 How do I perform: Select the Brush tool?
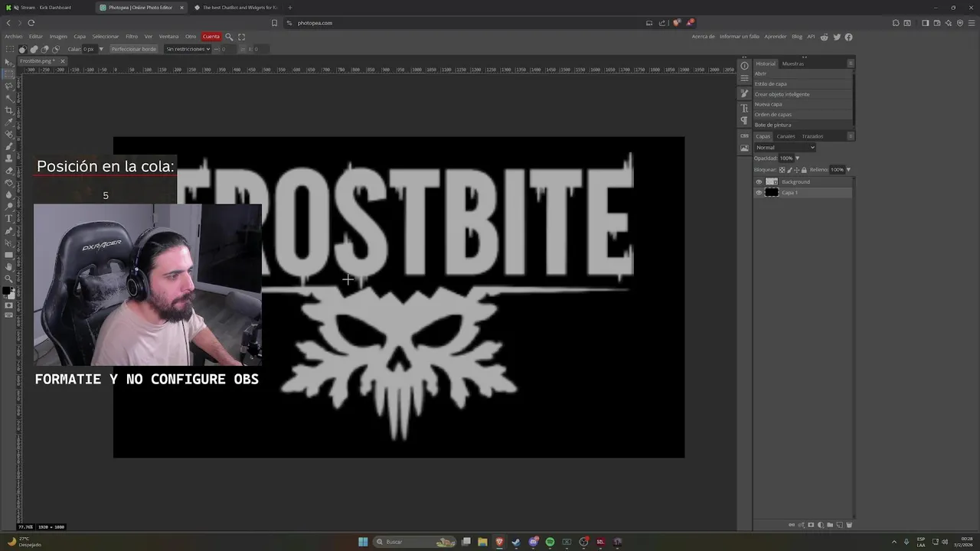[9, 147]
